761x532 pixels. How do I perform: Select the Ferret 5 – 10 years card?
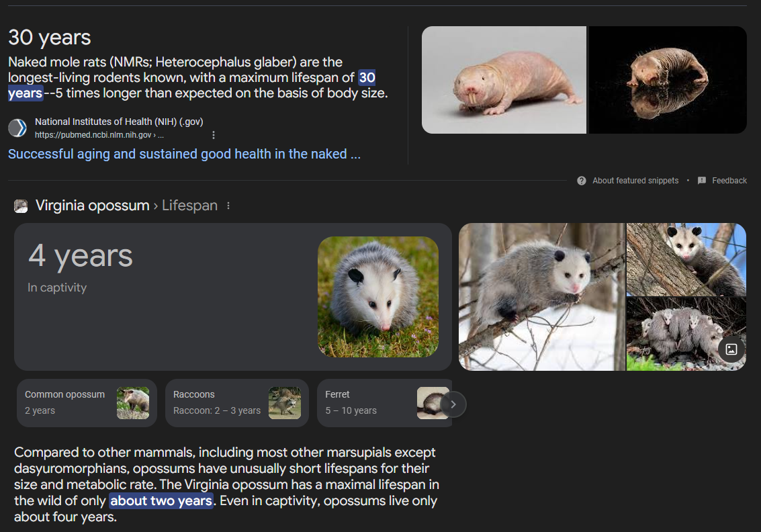pyautogui.click(x=384, y=403)
